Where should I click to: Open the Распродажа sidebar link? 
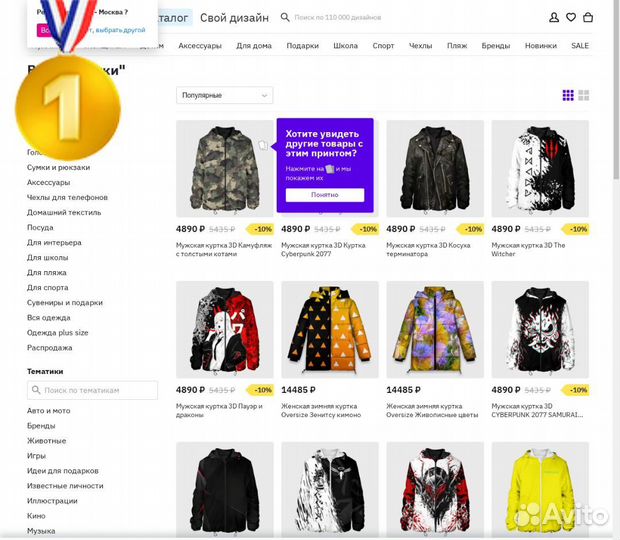[x=49, y=348]
